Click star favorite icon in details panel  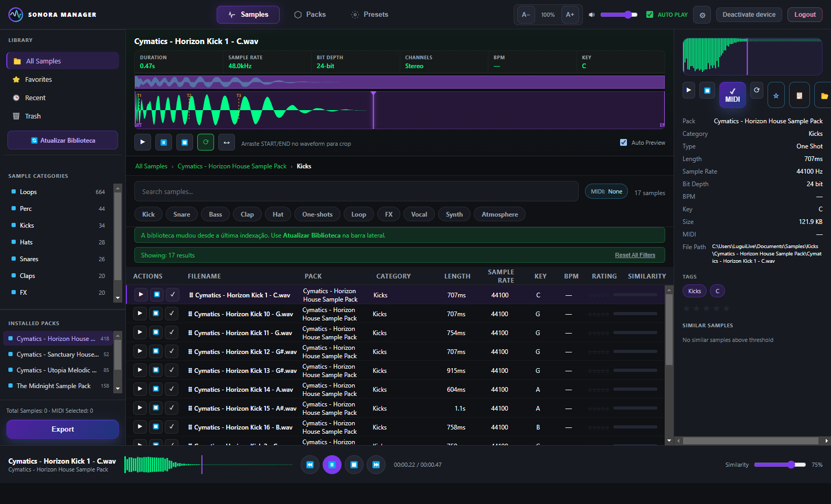click(x=776, y=95)
